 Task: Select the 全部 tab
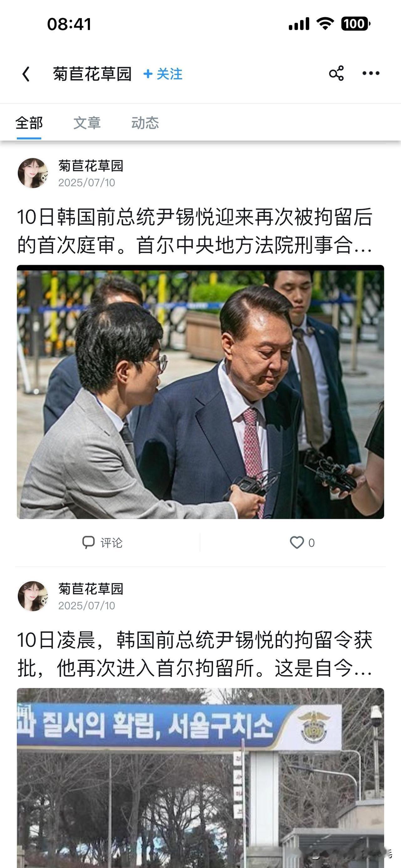pos(29,123)
